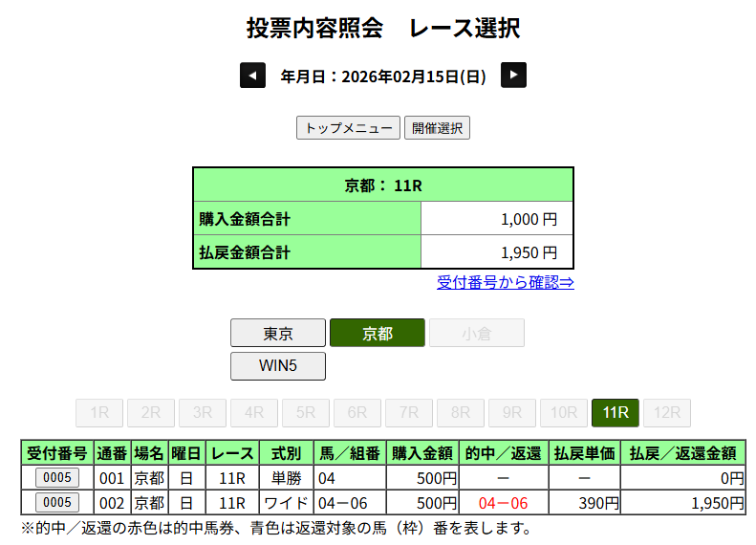Open receipt 0005 for 単勝 bet row
Viewport: 756px width, 545px height.
(x=57, y=478)
